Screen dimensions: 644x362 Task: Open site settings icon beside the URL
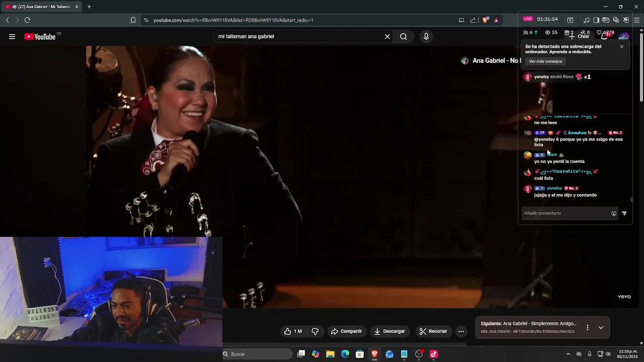point(146,20)
